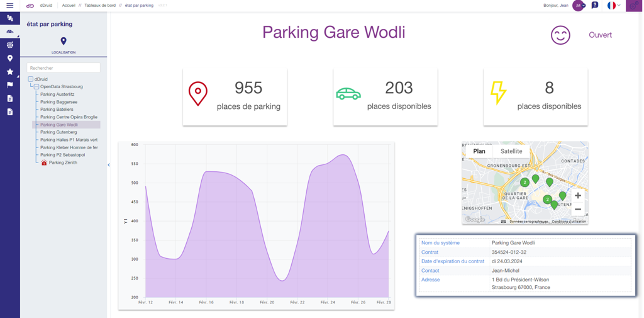
Task: Click the French flag language icon
Action: [611, 6]
